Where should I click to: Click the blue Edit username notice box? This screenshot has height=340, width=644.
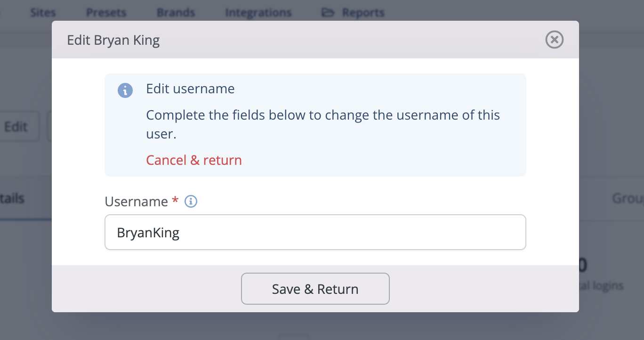[x=315, y=125]
